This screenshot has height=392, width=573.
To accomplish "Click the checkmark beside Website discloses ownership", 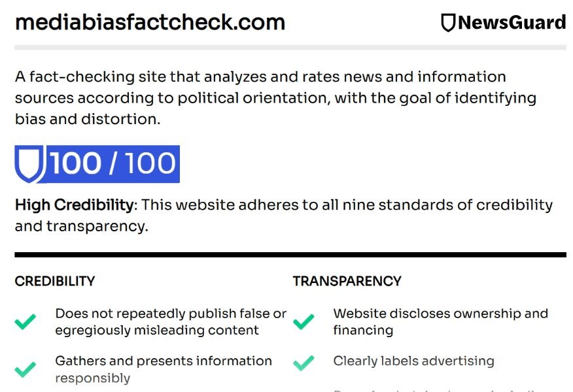I will [x=304, y=322].
